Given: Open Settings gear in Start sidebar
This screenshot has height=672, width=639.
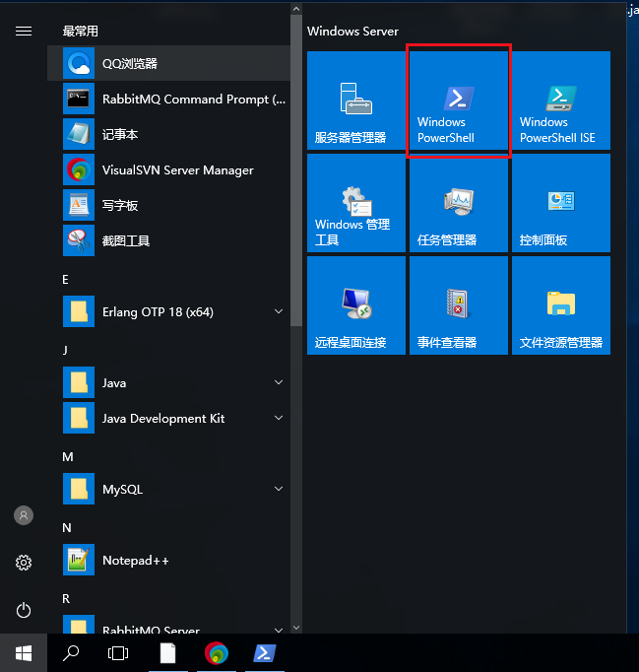Looking at the screenshot, I should click(24, 563).
